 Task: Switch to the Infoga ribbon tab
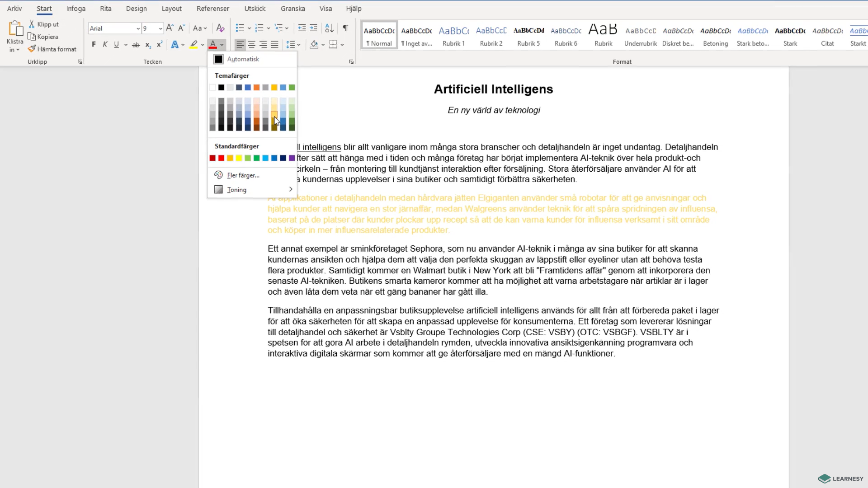[75, 9]
